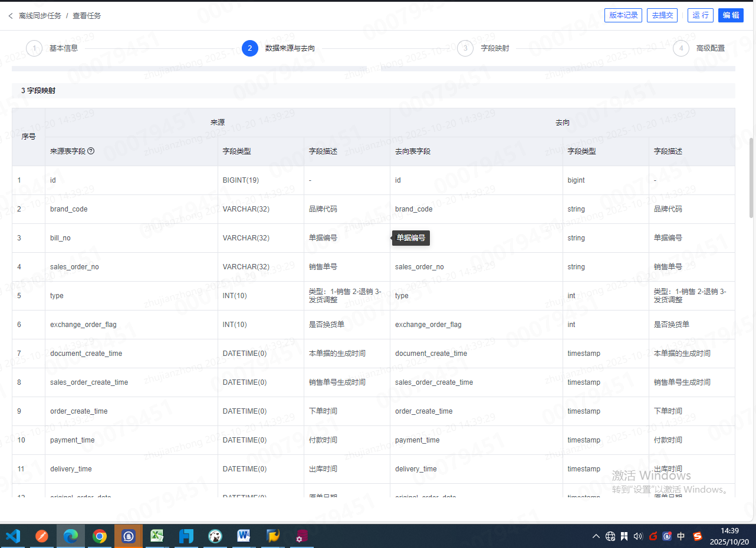
Task: Run the task with the 运行 button
Action: point(701,15)
